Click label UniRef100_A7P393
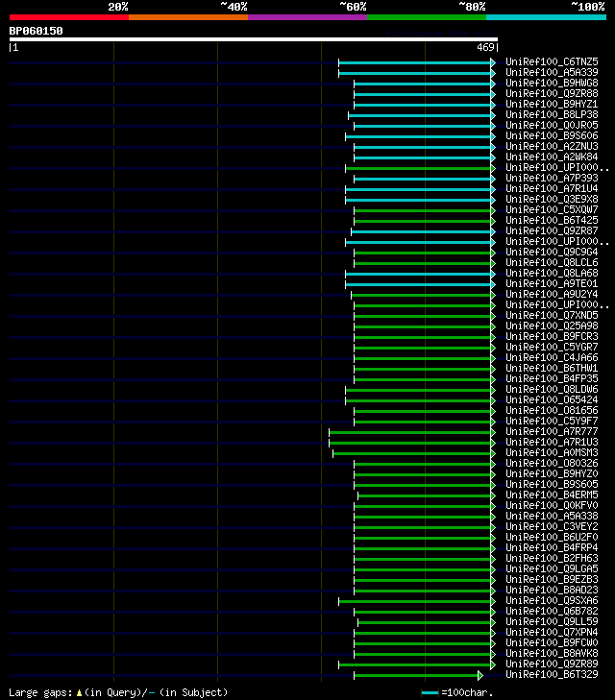This screenshot has width=615, height=700. click(552, 179)
